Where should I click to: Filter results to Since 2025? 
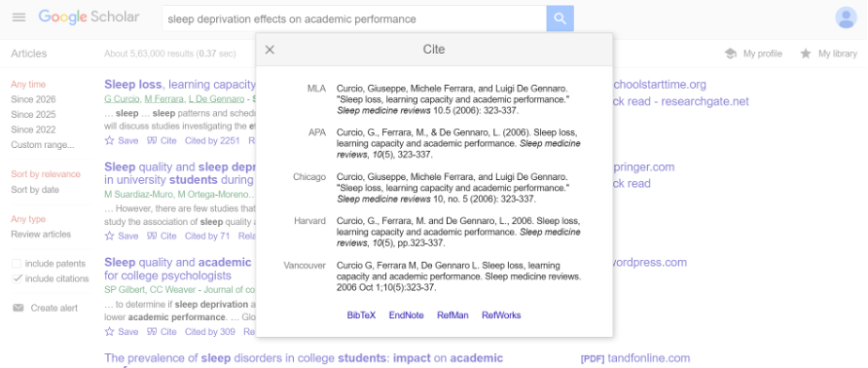[33, 115]
